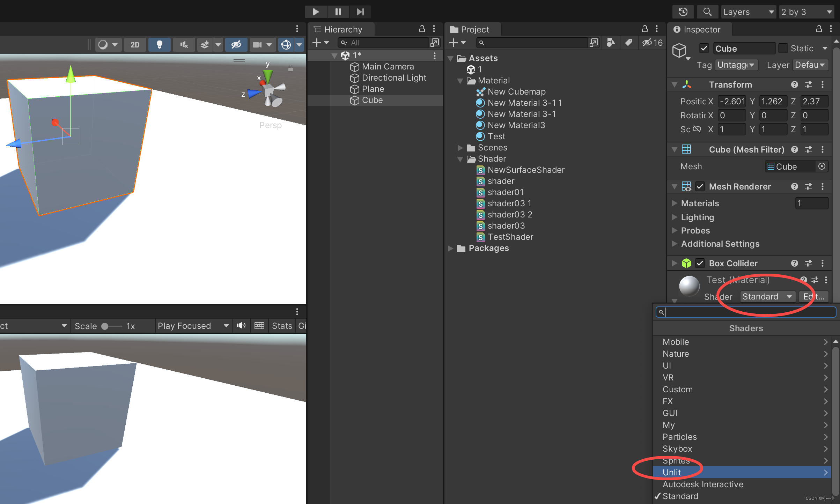Select the Inspector tab

pyautogui.click(x=699, y=29)
